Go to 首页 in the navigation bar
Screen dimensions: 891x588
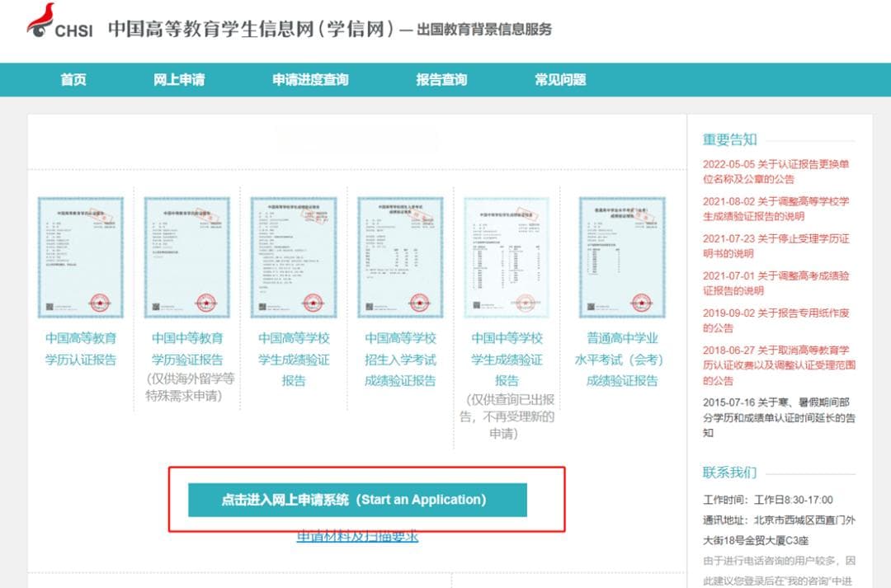coord(73,79)
